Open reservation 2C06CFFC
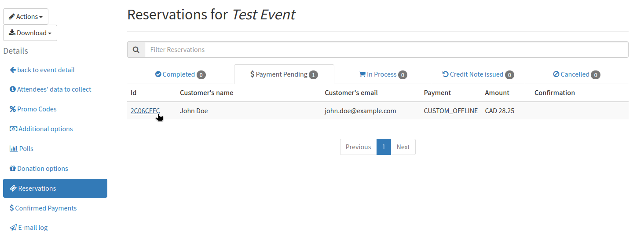 click(x=145, y=111)
